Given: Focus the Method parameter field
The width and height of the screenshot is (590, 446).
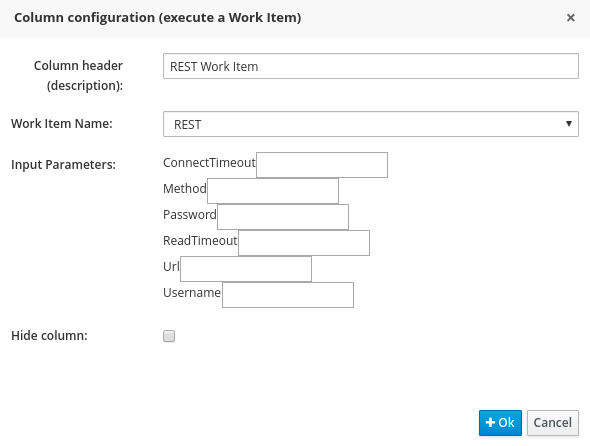Looking at the screenshot, I should point(273,191).
